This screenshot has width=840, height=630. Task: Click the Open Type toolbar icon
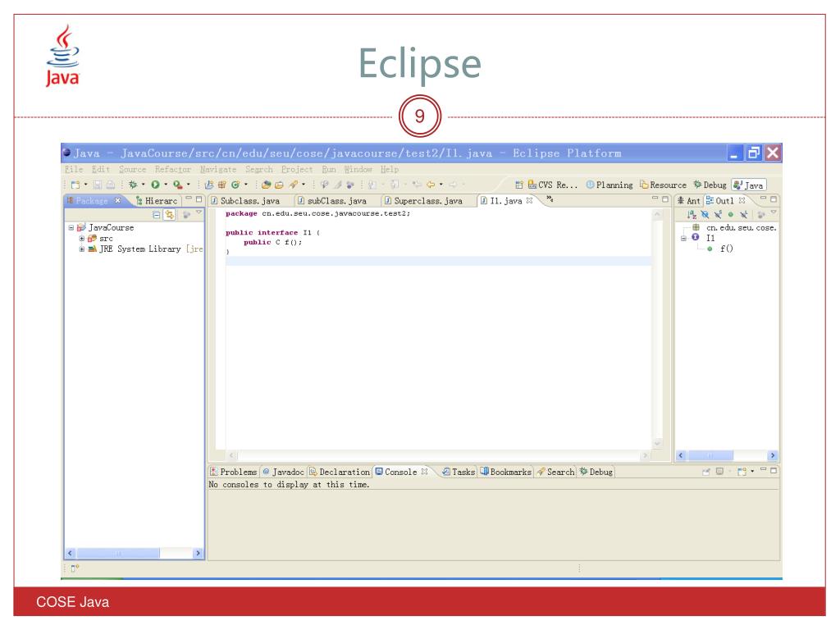point(266,185)
